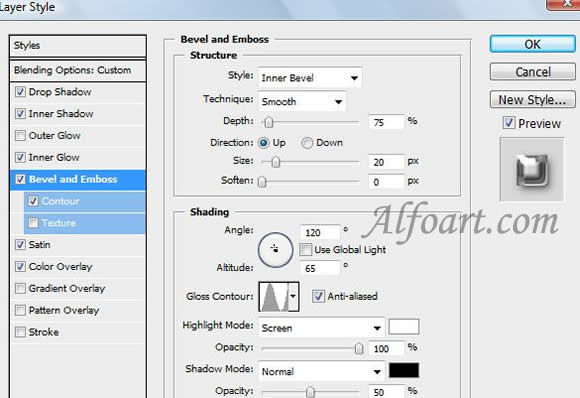The height and width of the screenshot is (398, 580).
Task: Click the Size value field showing 20
Action: [x=386, y=162]
